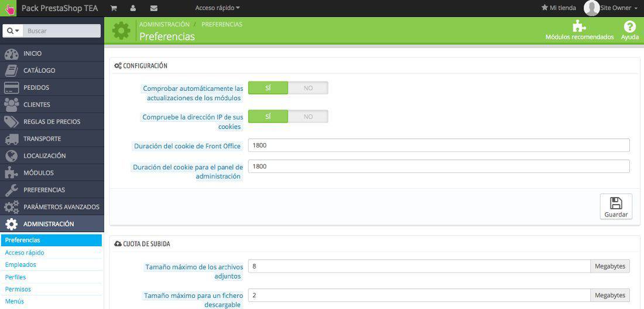Click the Administración gear sidebar icon
The image size is (644, 309).
click(x=12, y=224)
